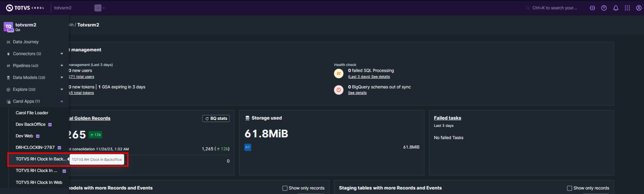
Task: Expand the Connectors (3) section arrow
Action: pyautogui.click(x=62, y=54)
